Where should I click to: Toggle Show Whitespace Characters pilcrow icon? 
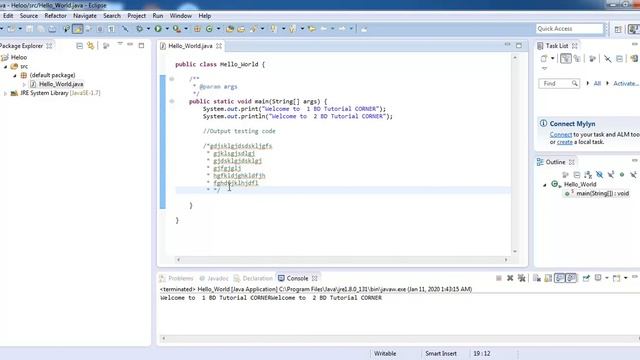pyautogui.click(x=111, y=29)
